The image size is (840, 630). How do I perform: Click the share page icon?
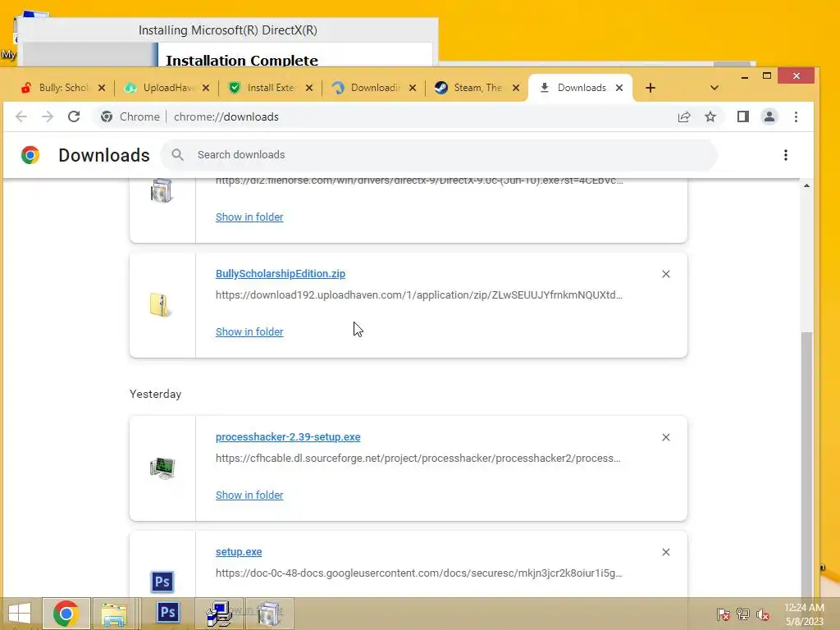[x=684, y=116]
